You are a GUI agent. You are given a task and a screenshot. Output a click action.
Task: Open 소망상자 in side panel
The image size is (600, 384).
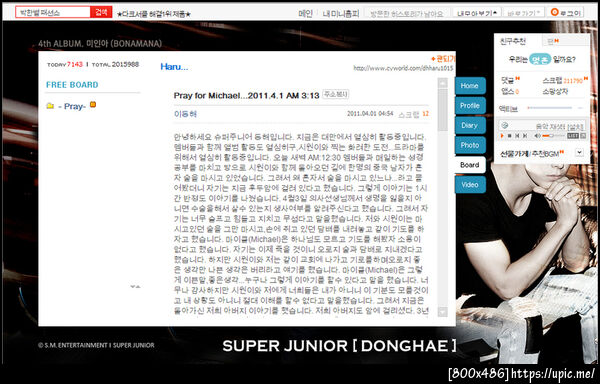555,91
